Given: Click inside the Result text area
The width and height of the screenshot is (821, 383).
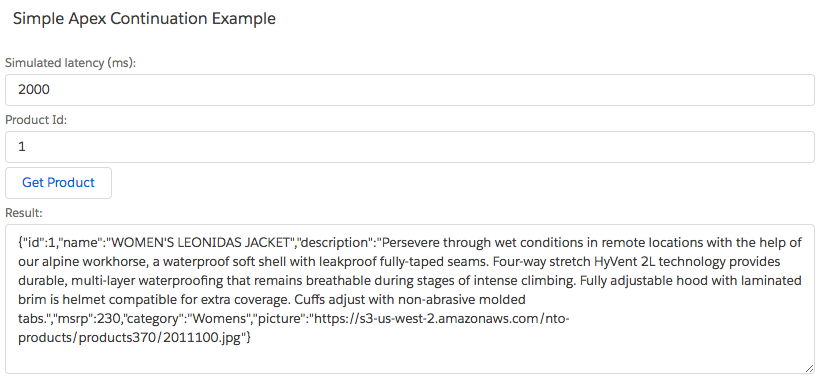Looking at the screenshot, I should click(x=409, y=299).
